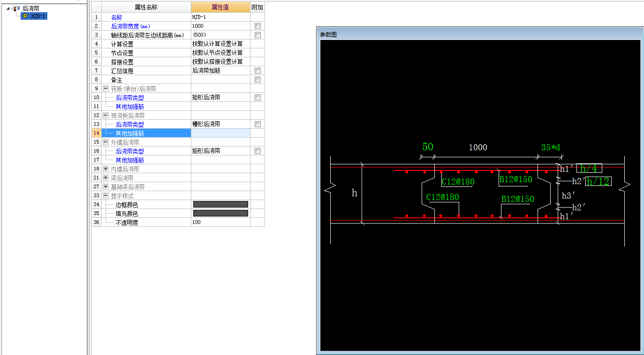The image size is (644, 355).
Task: Tick the 附加 checkbox in row 16 后浇带类型
Action: (258, 151)
